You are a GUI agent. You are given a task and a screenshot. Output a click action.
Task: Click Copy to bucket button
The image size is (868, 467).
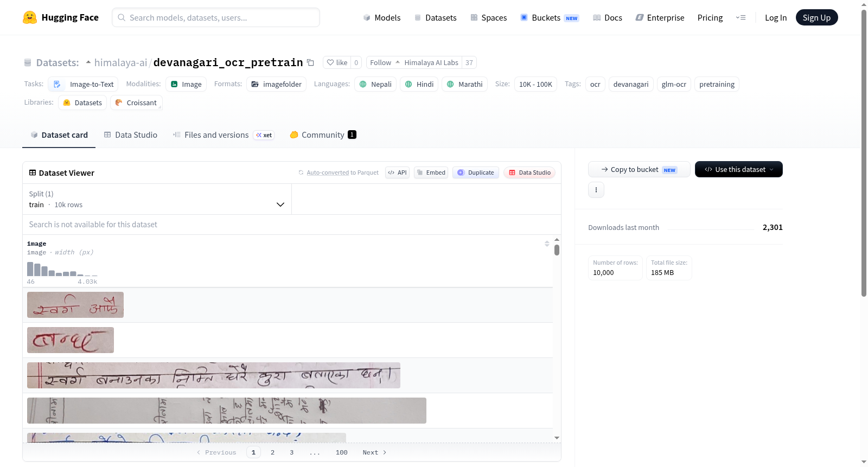tap(639, 169)
